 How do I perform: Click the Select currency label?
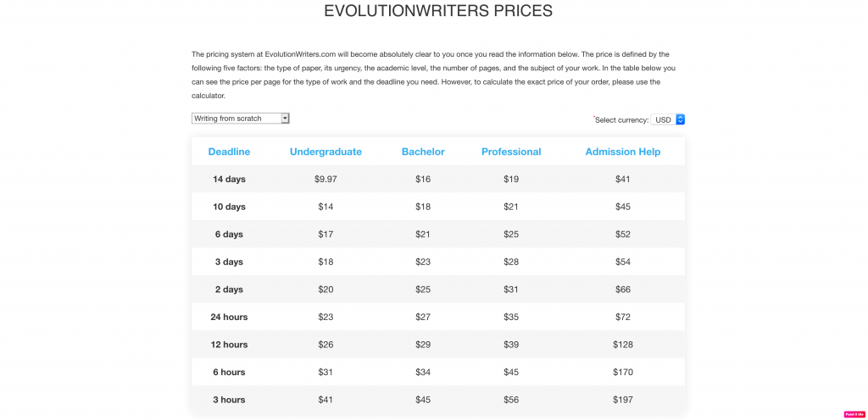pyautogui.click(x=621, y=120)
